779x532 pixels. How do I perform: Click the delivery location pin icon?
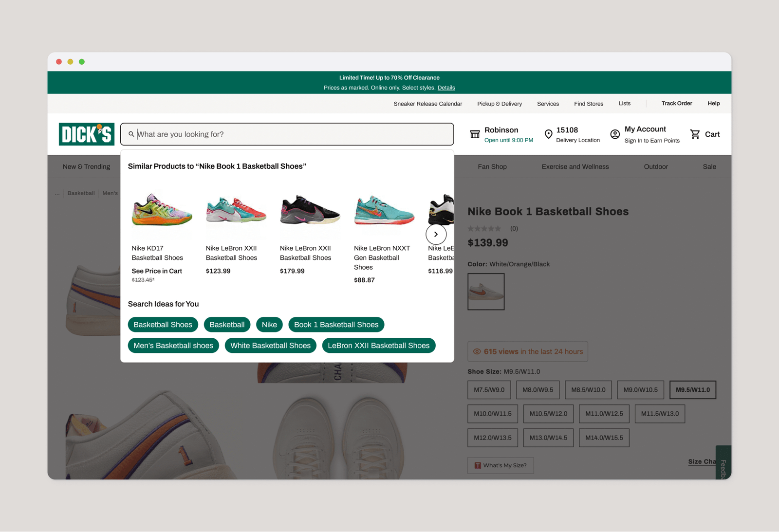(548, 134)
